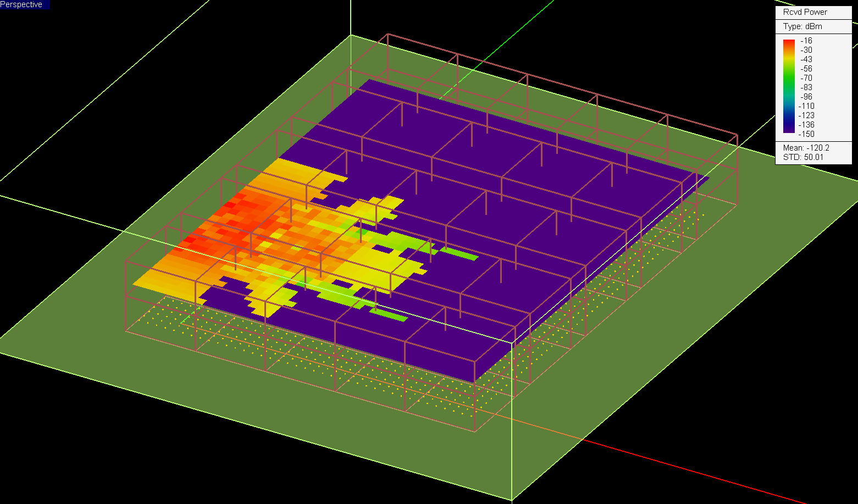Pick the red top of the color scale bar
Screen dimensions: 858x504
[789, 42]
